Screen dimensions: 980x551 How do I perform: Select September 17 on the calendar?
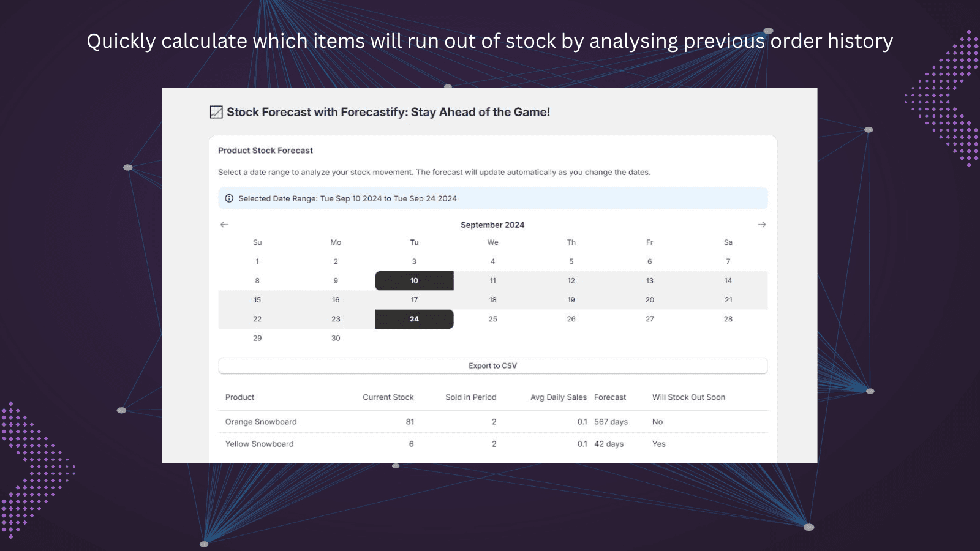[x=414, y=299]
